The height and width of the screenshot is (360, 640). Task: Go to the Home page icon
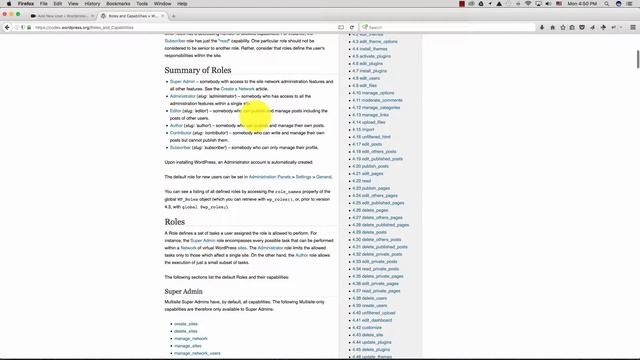[x=553, y=27]
